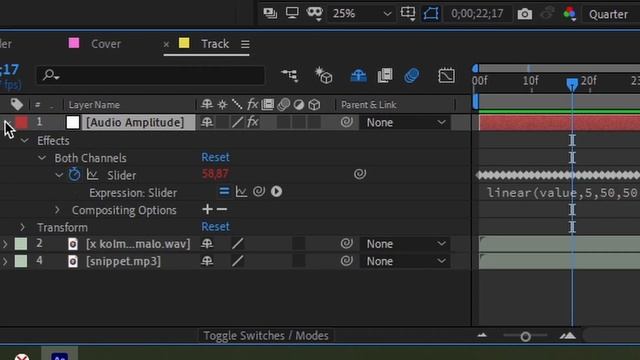
Task: Show the post-expression graph icon
Action: 241,191
